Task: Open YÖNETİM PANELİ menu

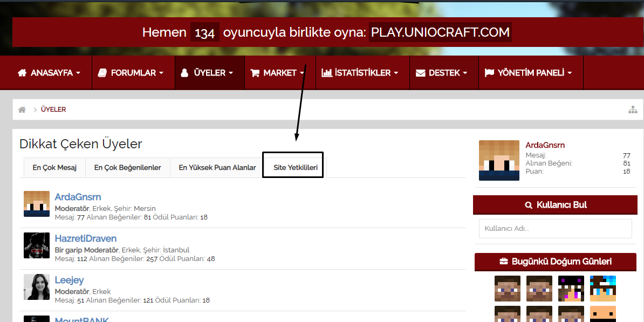Action: pyautogui.click(x=528, y=73)
